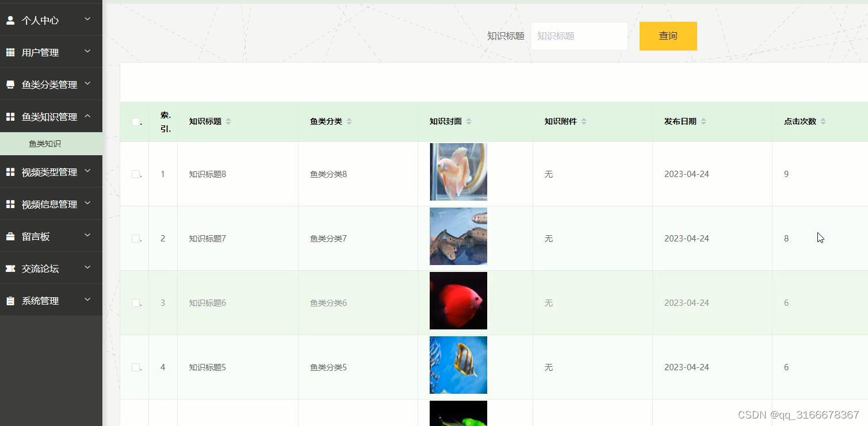Select the 个人中心 person icon in sidebar

click(x=9, y=20)
